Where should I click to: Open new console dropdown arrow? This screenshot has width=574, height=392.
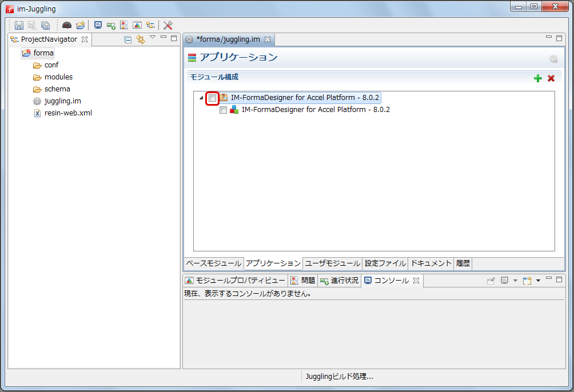tap(538, 281)
